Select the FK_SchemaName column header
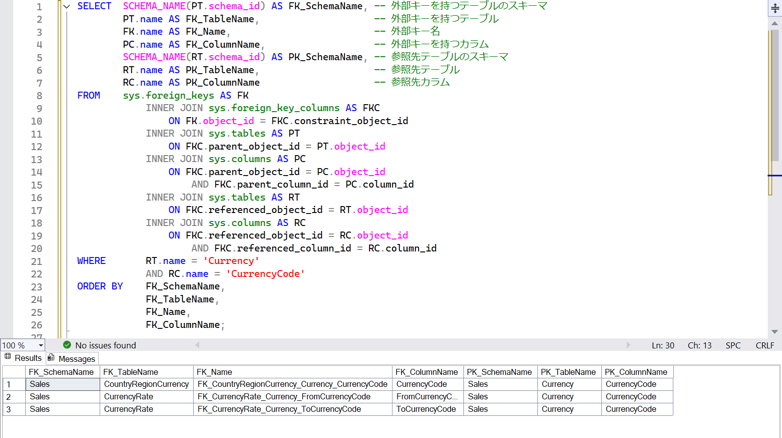This screenshot has width=782, height=438. point(62,372)
